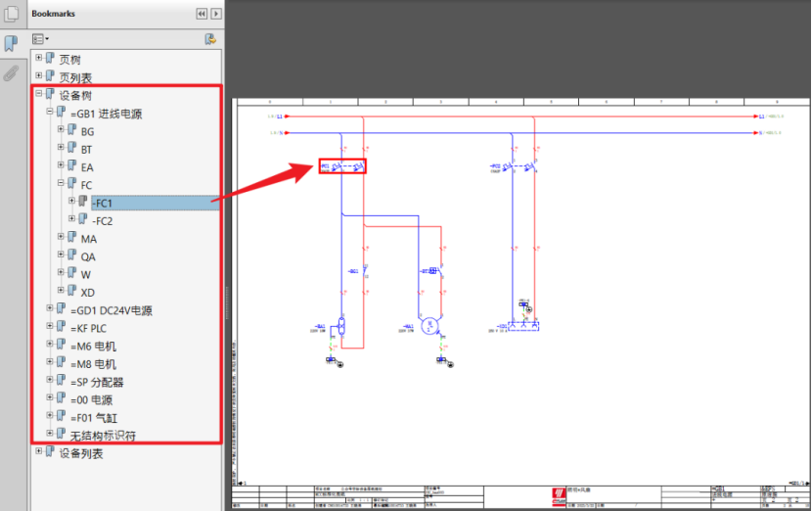812x511 pixels.
Task: Open the Attachments paperclip panel icon
Action: click(x=11, y=73)
